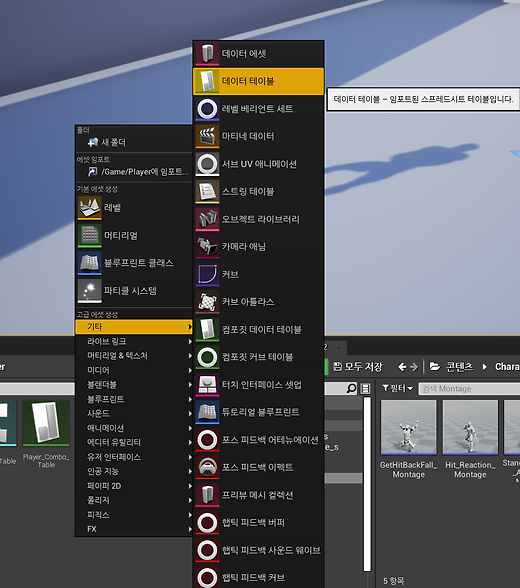Click the 모두 저장 button
The image size is (520, 588).
pos(357,367)
